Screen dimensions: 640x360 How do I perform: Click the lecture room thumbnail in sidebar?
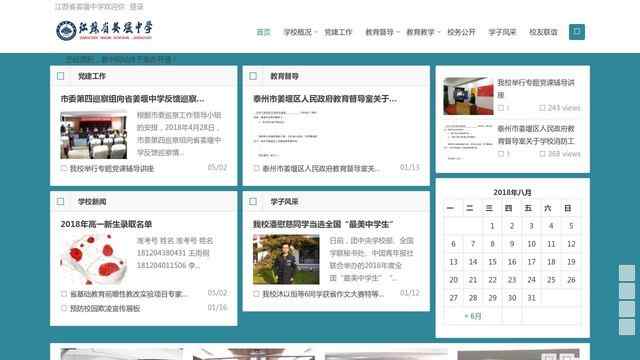click(x=468, y=96)
